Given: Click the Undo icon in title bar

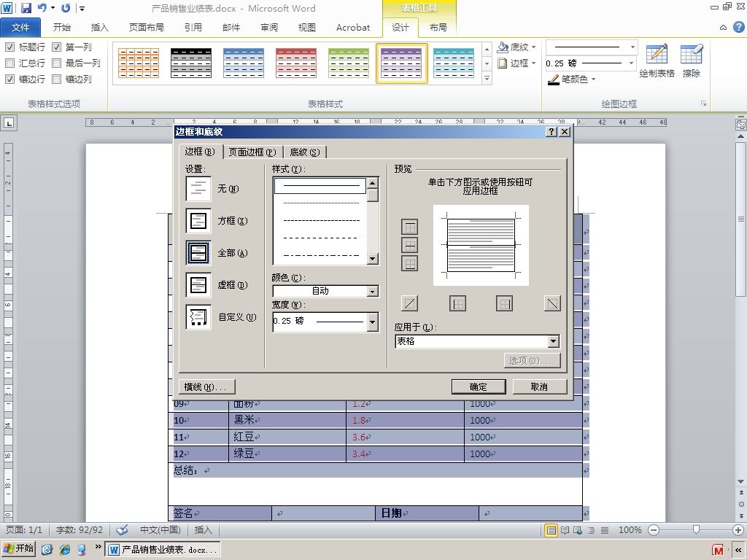Looking at the screenshot, I should [42, 8].
